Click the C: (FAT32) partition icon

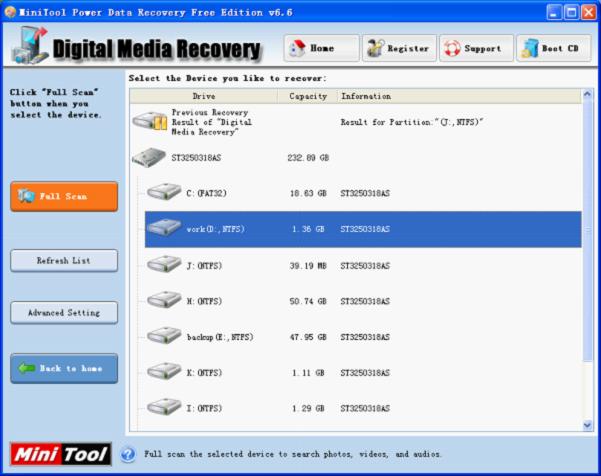pyautogui.click(x=164, y=192)
